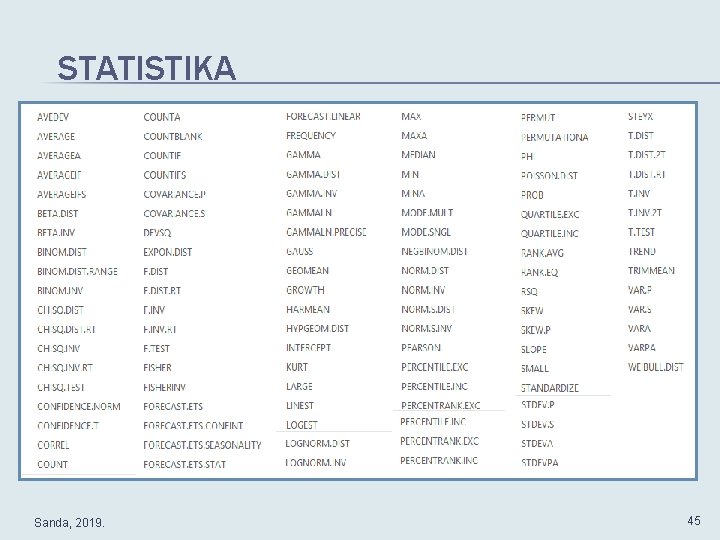
Task: Select the DEVSQ function
Action: (x=157, y=233)
